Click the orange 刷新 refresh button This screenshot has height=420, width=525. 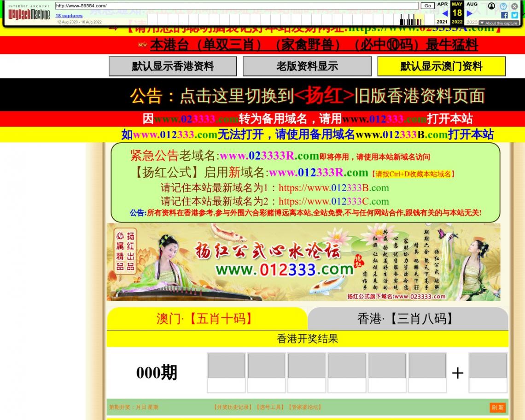coord(497,408)
